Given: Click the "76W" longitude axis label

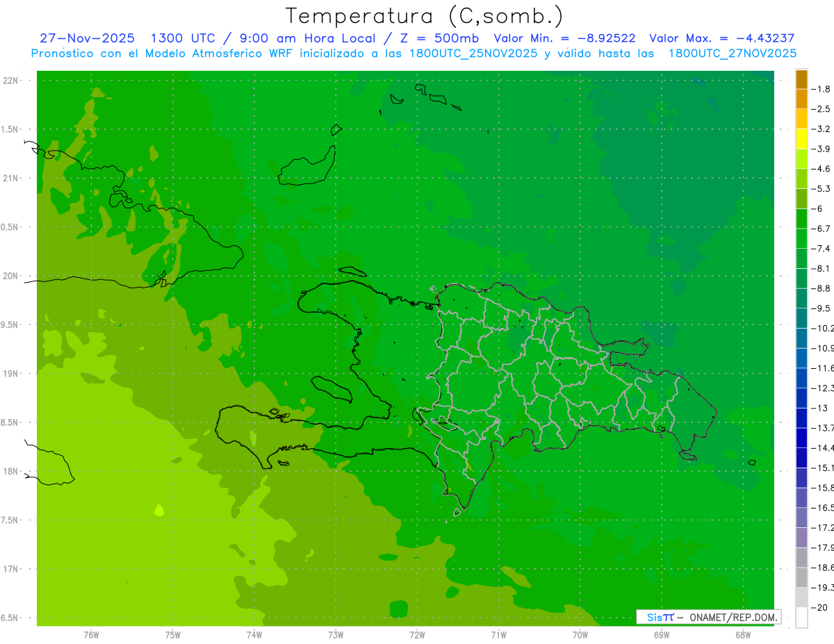Looking at the screenshot, I should click(91, 635).
